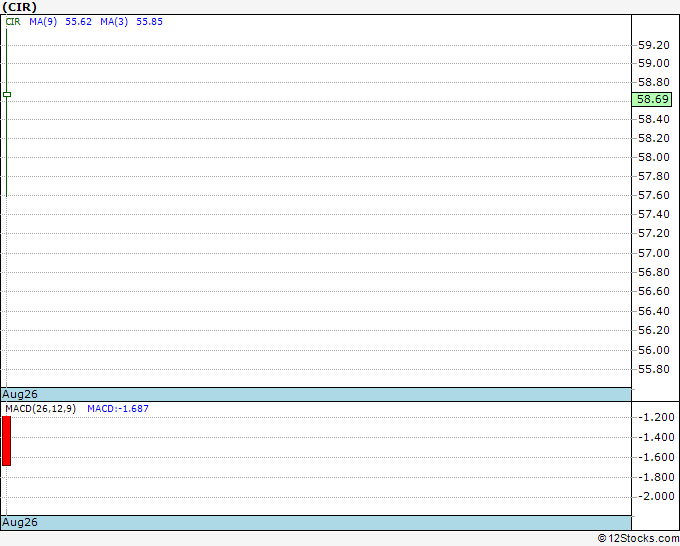Click the 57.80 price axis label
The width and height of the screenshot is (680, 546).
pyautogui.click(x=654, y=177)
